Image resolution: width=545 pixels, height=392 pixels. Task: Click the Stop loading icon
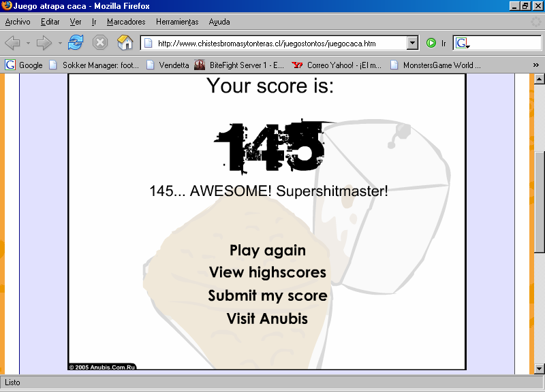pyautogui.click(x=100, y=43)
